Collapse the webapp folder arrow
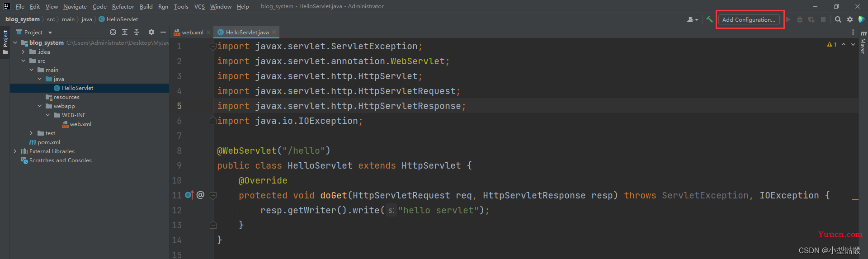The height and width of the screenshot is (259, 868). (40, 106)
